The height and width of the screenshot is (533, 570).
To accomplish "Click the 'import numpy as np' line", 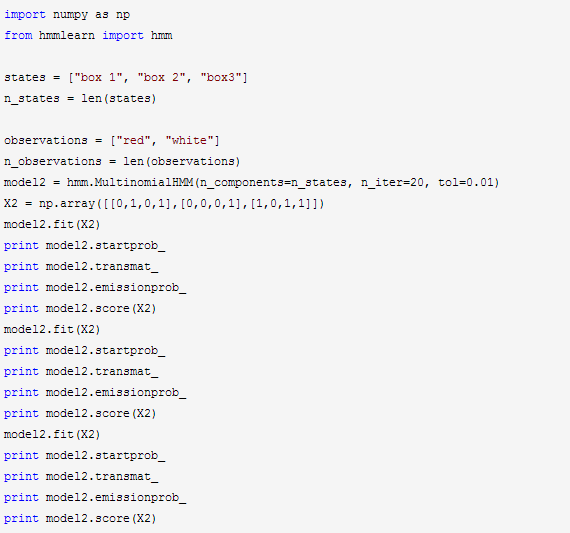I will 67,15.
